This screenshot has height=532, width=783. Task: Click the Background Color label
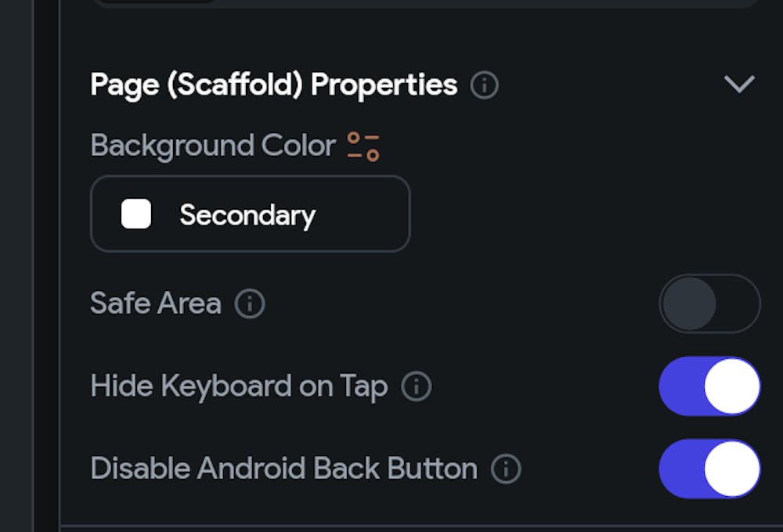click(212, 146)
